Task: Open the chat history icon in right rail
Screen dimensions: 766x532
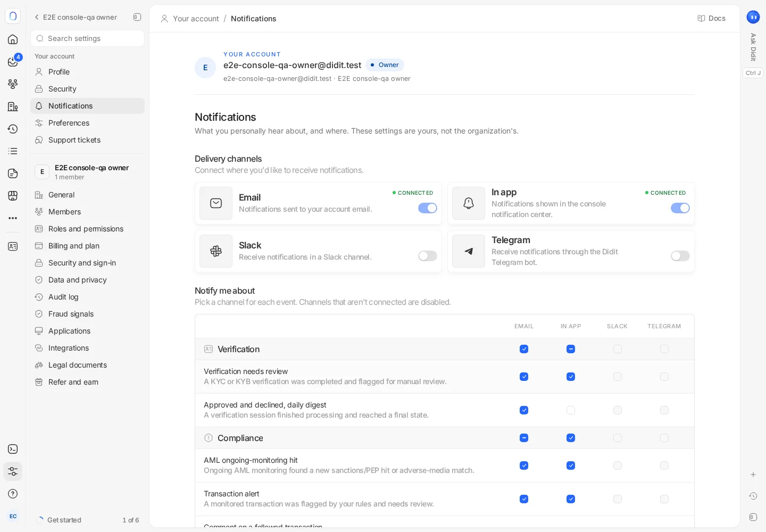Action: (x=753, y=496)
